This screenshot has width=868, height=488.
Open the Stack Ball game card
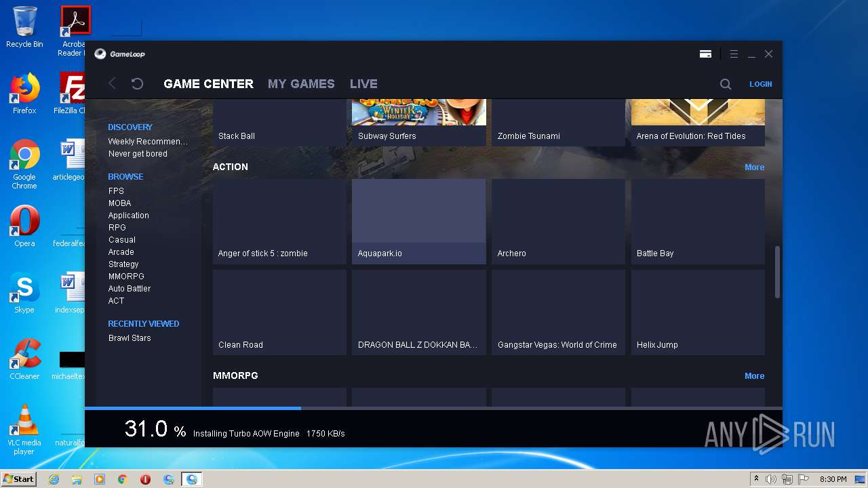[x=279, y=123]
